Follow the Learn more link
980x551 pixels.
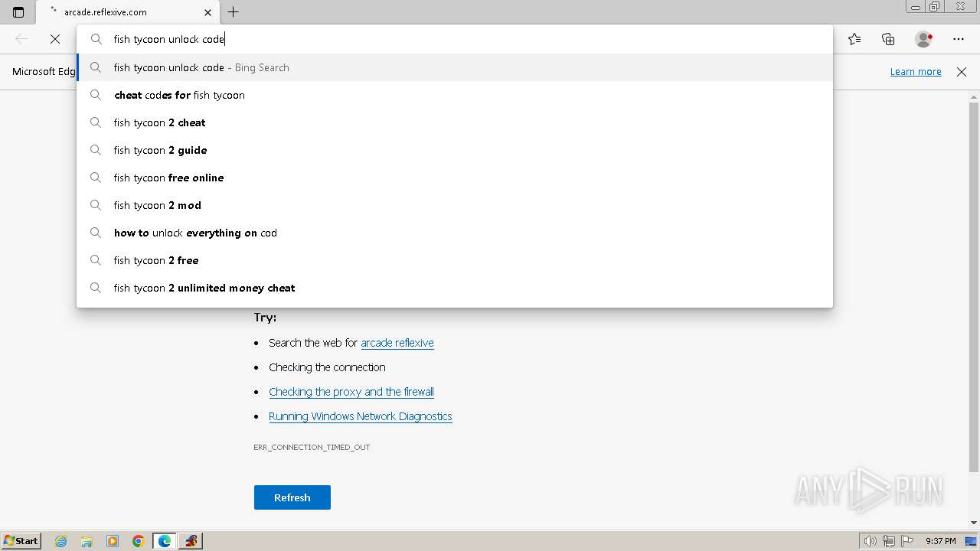916,72
